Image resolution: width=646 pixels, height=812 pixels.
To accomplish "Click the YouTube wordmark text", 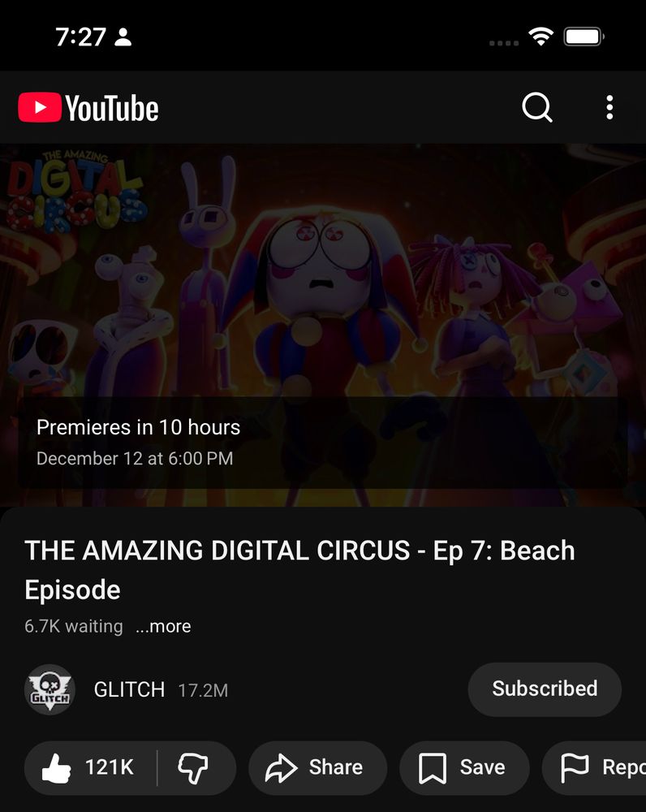I will (112, 108).
